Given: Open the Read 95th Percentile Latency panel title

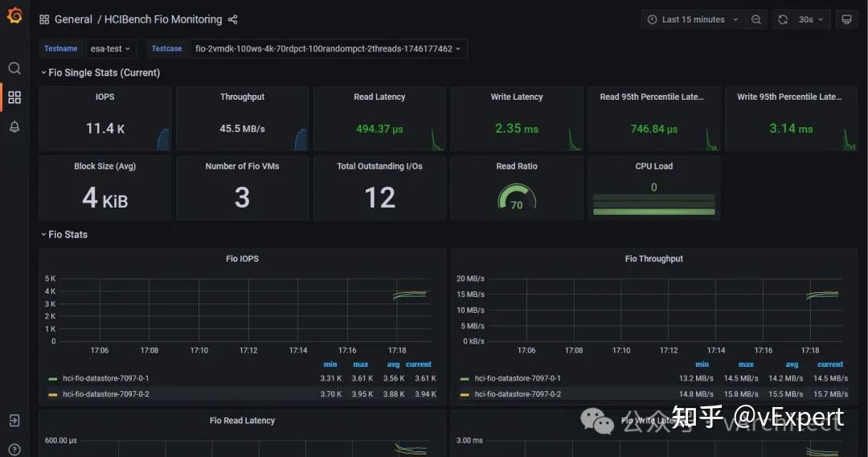Looking at the screenshot, I should pos(652,97).
